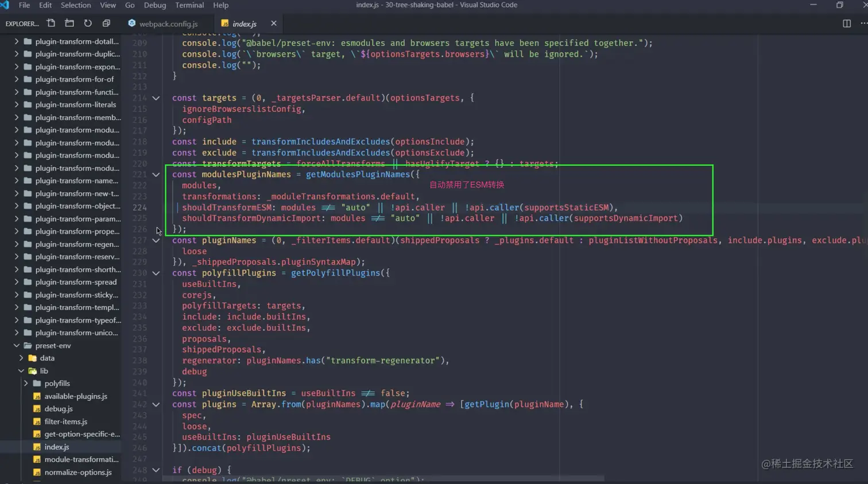Click the New Folder icon in Explorer
This screenshot has height=484, width=868.
click(69, 24)
